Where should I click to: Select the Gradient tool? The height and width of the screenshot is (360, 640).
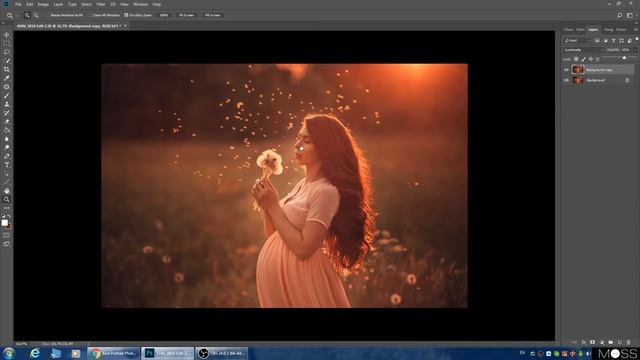coord(7,130)
